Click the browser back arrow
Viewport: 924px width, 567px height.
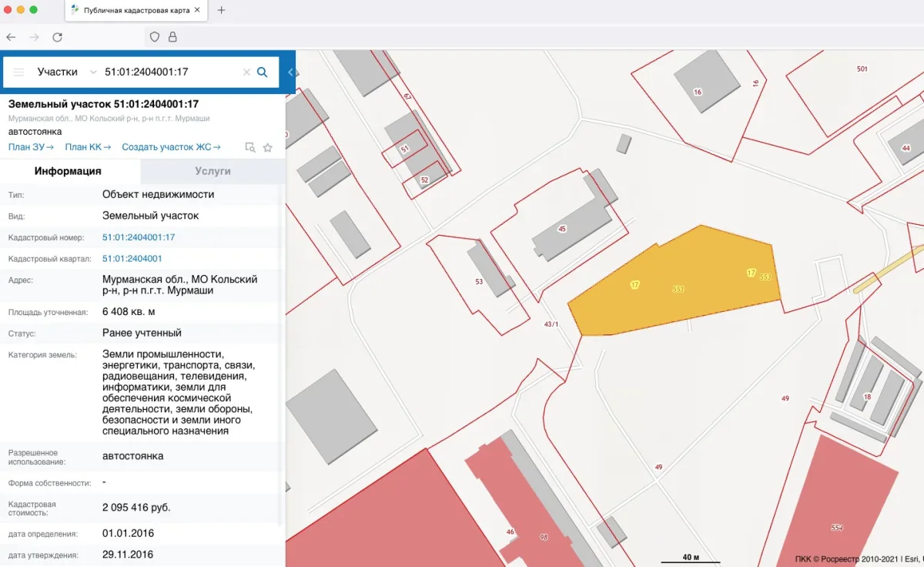[x=11, y=36]
